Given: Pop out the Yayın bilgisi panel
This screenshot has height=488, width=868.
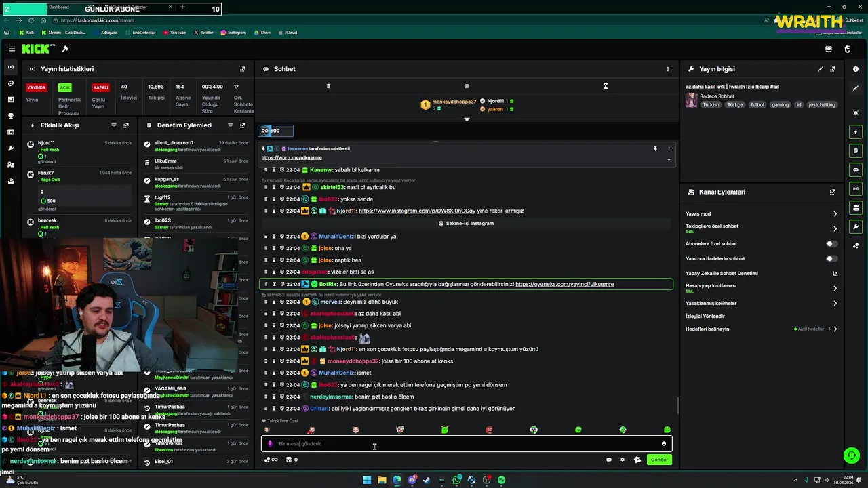Looking at the screenshot, I should point(833,69).
